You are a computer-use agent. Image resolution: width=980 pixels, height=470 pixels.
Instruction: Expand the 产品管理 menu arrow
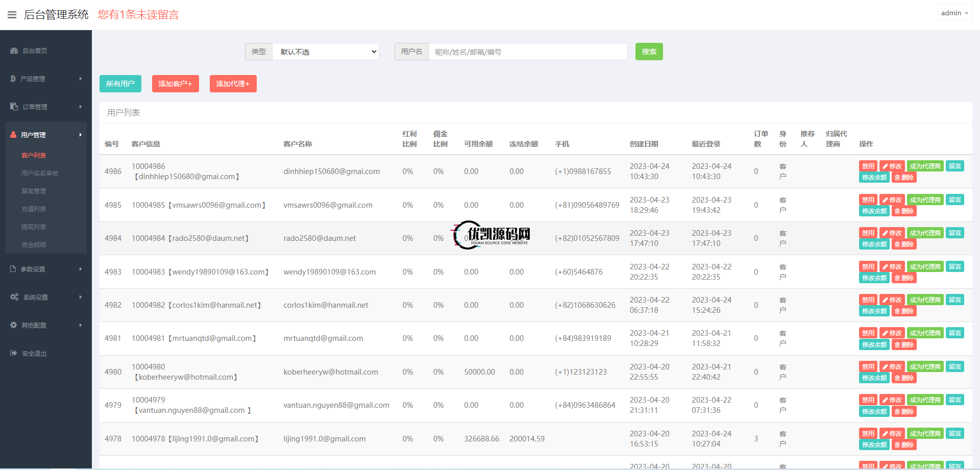click(80, 79)
